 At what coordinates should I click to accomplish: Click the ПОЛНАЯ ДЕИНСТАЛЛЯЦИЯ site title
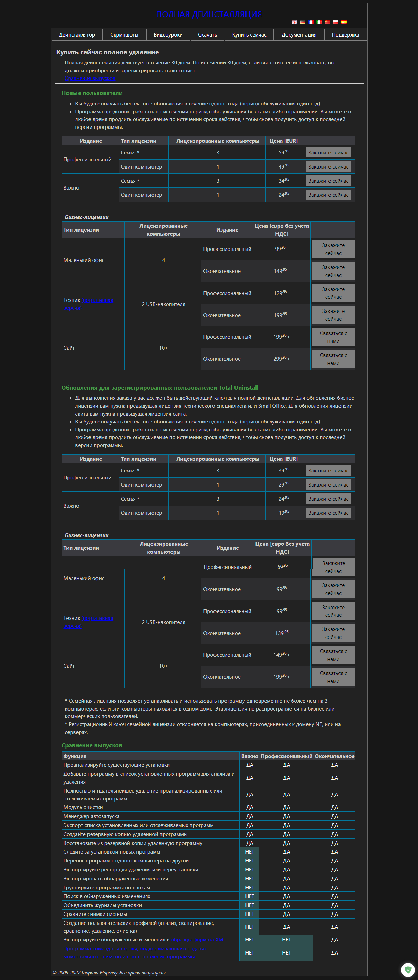(x=209, y=14)
